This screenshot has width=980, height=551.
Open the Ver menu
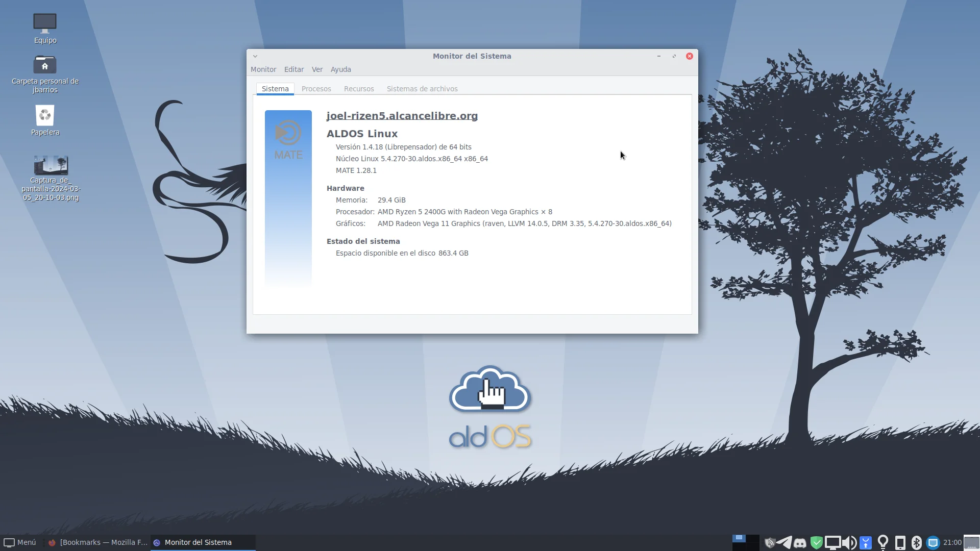(x=317, y=69)
